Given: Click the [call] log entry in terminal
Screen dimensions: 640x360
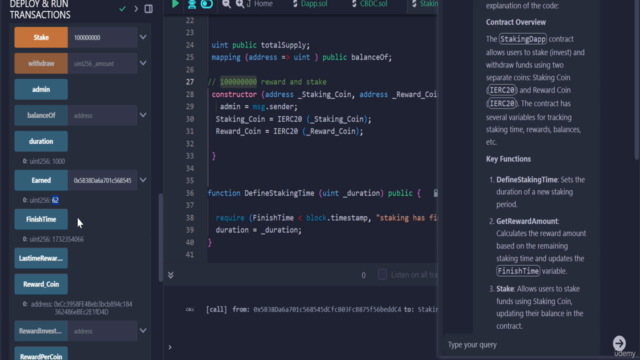Looking at the screenshot, I should coord(321,309).
